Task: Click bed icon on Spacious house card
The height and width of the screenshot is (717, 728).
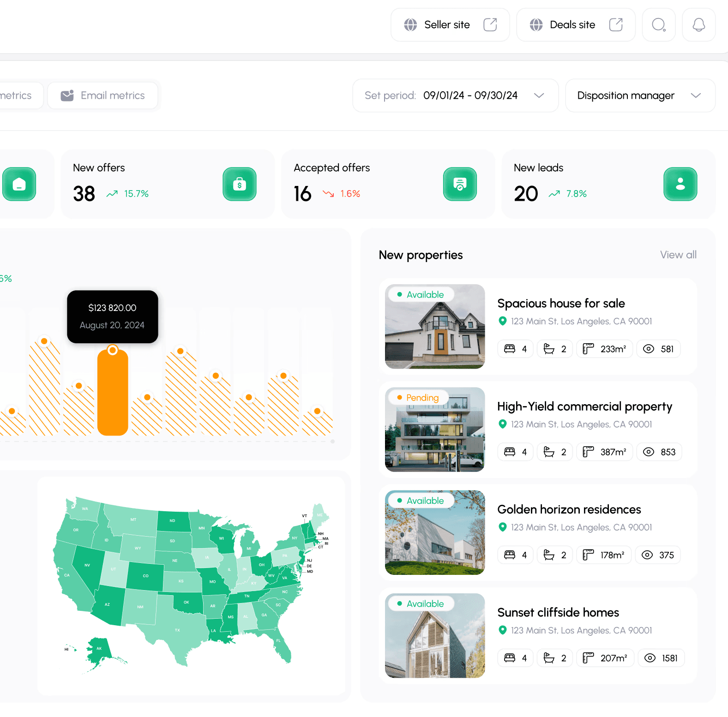Action: [x=510, y=349]
